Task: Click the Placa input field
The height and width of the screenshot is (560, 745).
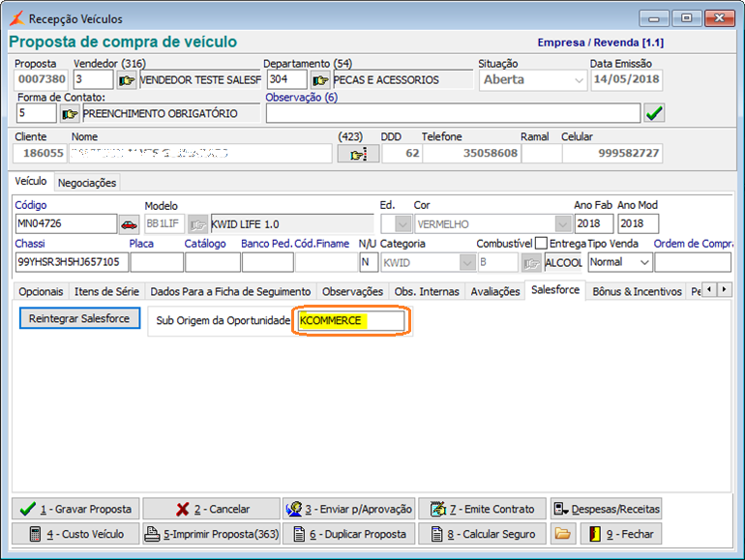Action: tap(157, 262)
